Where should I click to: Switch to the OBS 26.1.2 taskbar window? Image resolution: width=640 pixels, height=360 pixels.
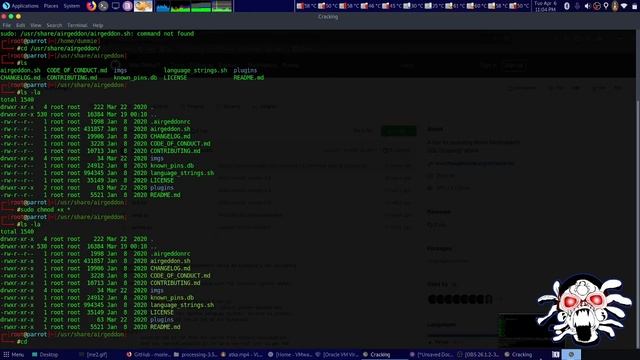click(x=478, y=355)
